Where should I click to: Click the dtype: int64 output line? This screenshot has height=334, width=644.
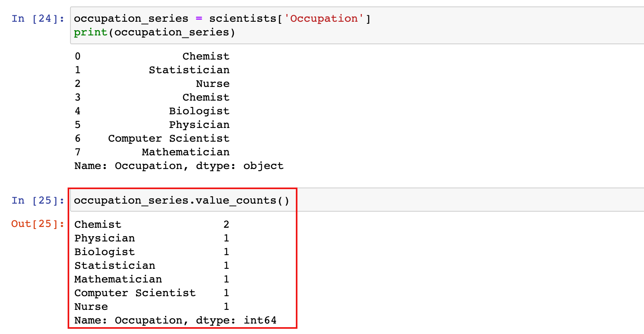[x=175, y=320]
